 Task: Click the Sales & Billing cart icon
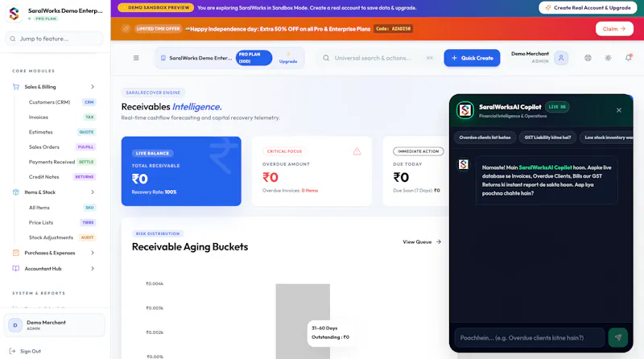[16, 87]
